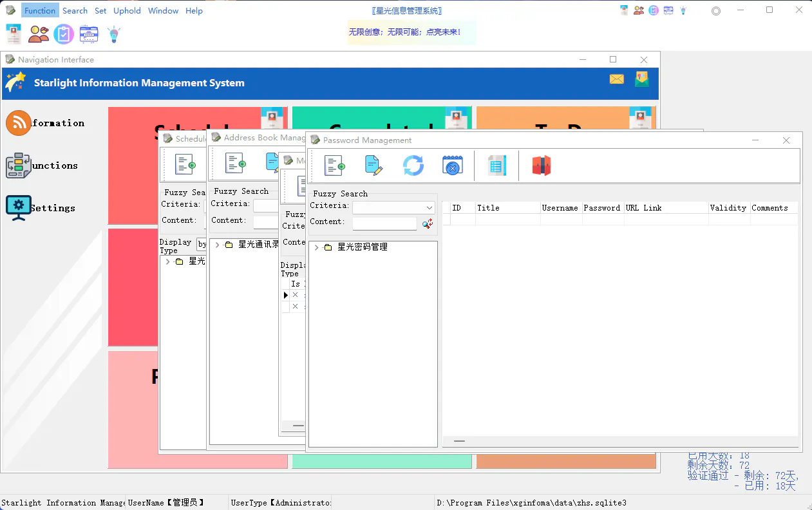Select the 星光密码管理 folder item
The image size is (812, 510).
tap(362, 247)
